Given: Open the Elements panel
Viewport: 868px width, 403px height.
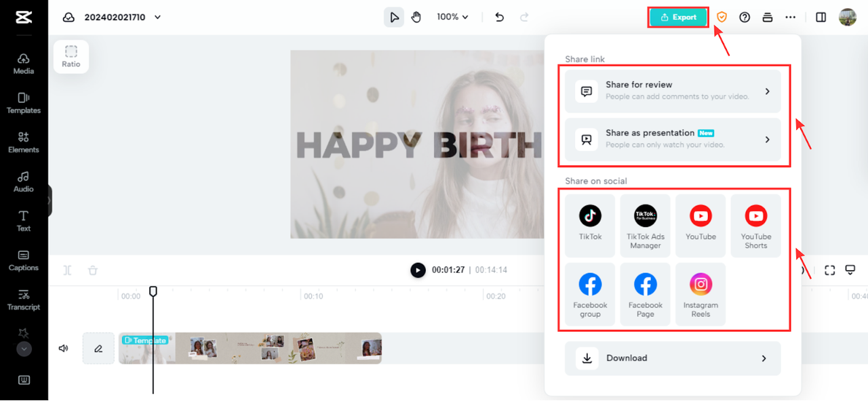Looking at the screenshot, I should [x=24, y=142].
